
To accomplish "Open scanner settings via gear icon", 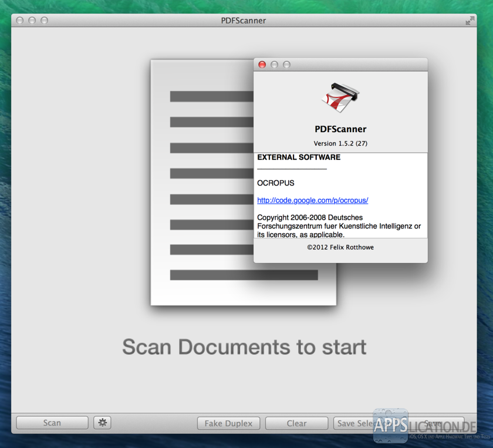I will (102, 423).
